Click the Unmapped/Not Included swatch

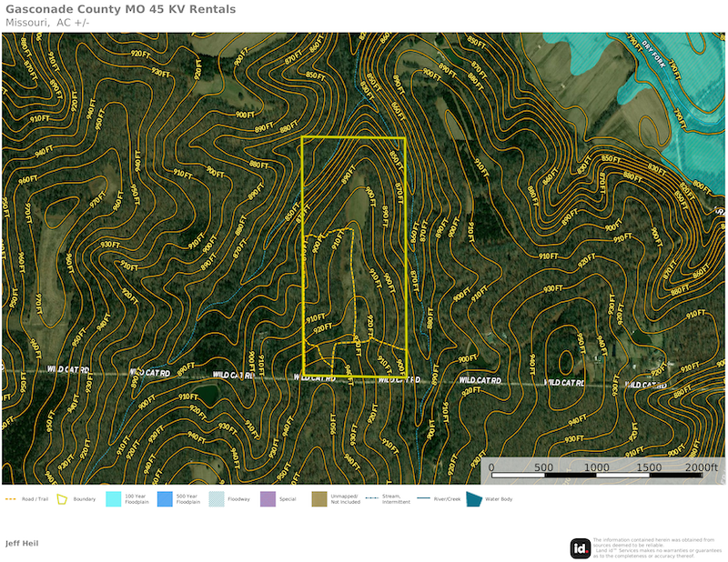coord(319,499)
